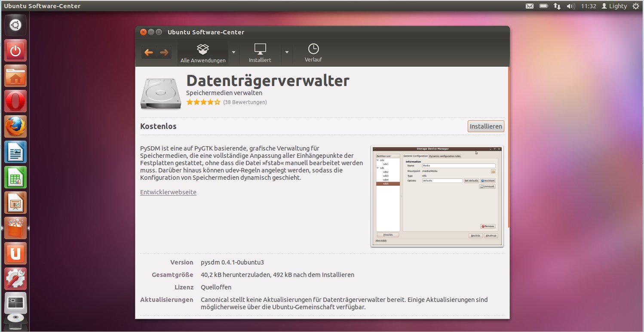Click the Aktualisierungen label
The height and width of the screenshot is (332, 644).
tap(167, 300)
